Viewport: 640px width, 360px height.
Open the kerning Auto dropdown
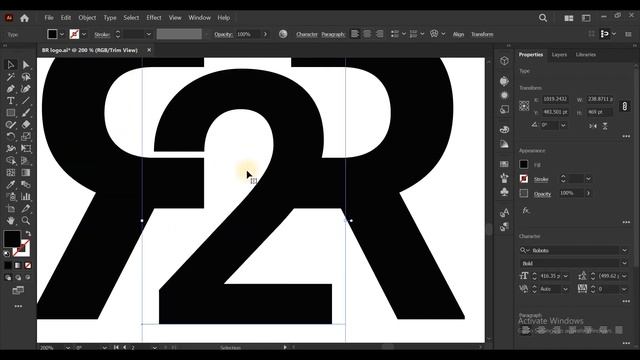point(566,289)
